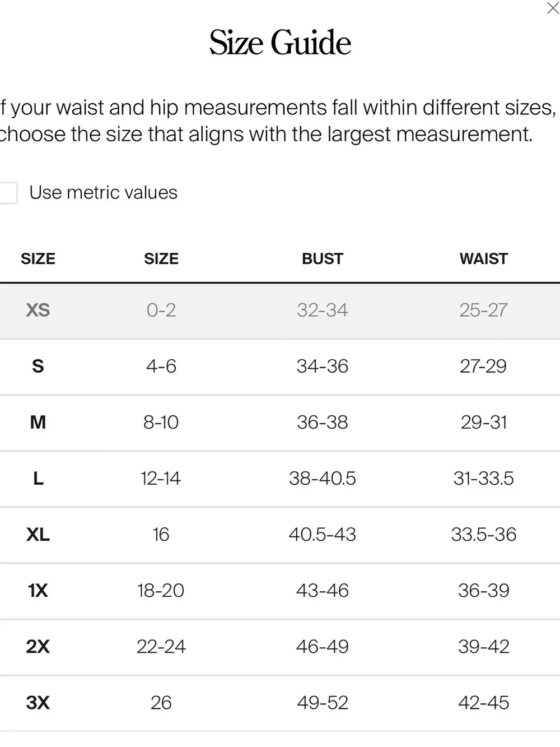Select the 18-20 numeric size cell
Screen dimensions: 560x747
tap(161, 590)
